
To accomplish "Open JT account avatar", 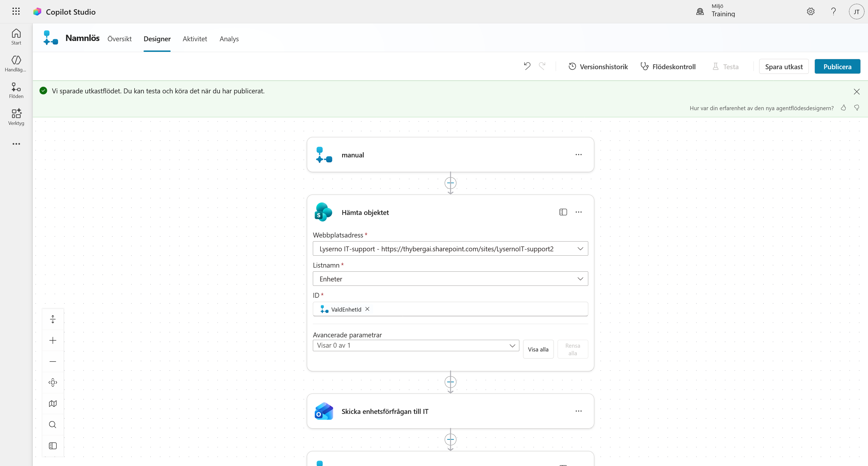I will pyautogui.click(x=856, y=11).
